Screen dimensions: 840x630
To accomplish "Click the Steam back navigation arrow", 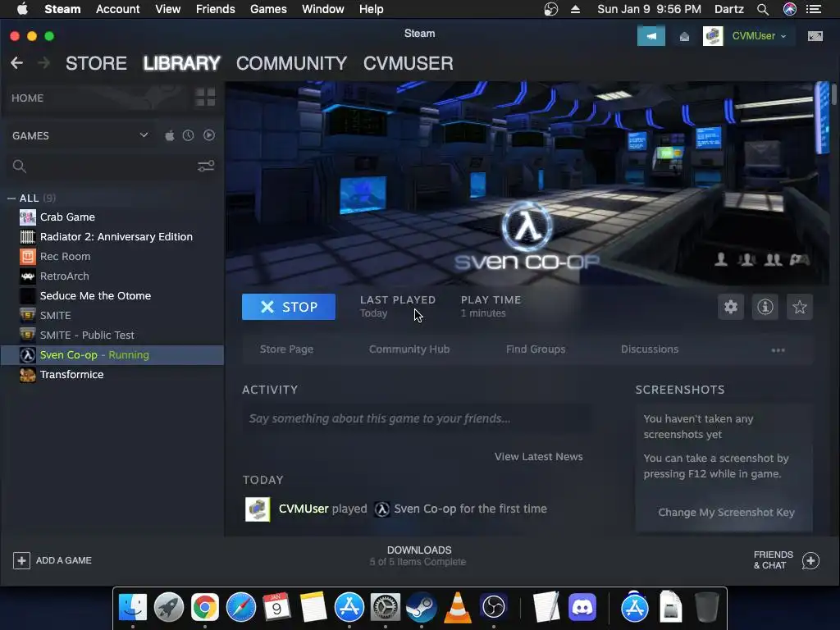I will 16,63.
